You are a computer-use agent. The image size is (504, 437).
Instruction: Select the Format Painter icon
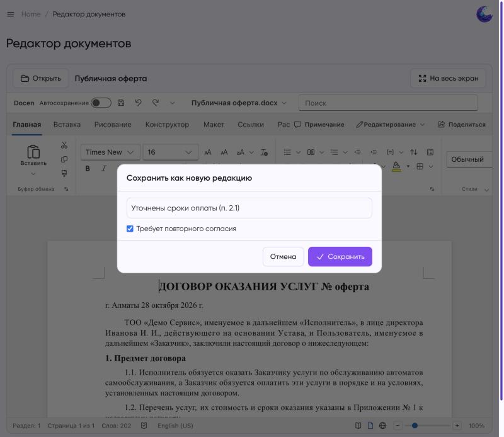click(64, 174)
